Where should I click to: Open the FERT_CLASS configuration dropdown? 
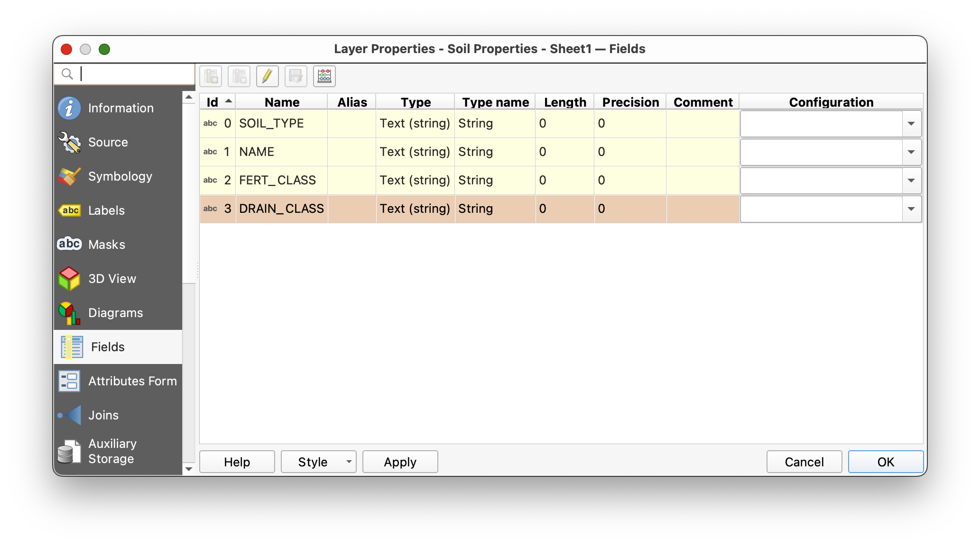pos(911,181)
